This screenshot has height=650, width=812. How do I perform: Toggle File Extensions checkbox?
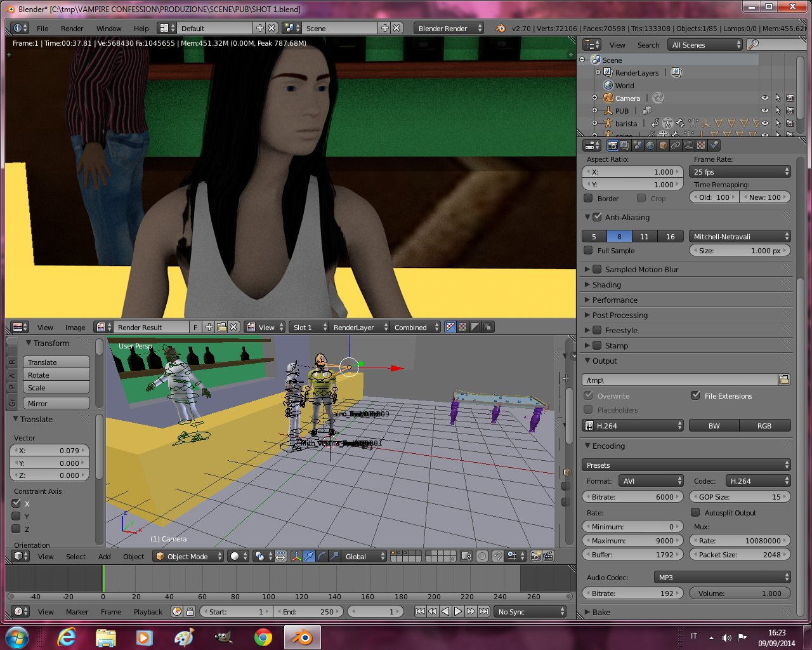(x=695, y=395)
